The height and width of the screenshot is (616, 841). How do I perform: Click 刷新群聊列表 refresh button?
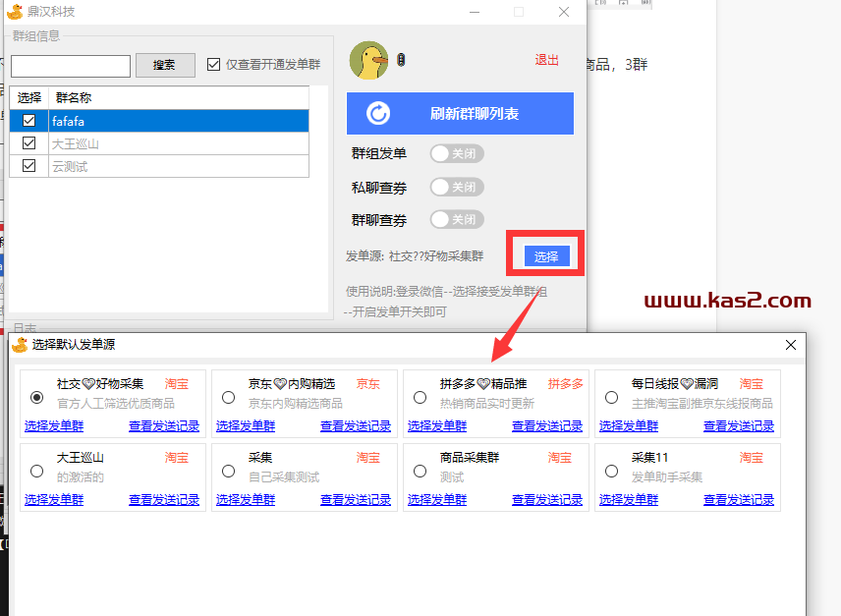[x=460, y=114]
